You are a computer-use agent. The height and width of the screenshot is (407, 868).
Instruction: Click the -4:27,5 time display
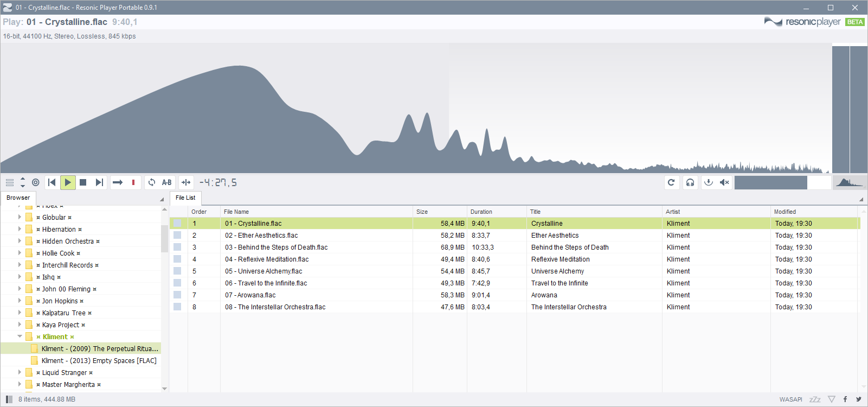pos(218,182)
